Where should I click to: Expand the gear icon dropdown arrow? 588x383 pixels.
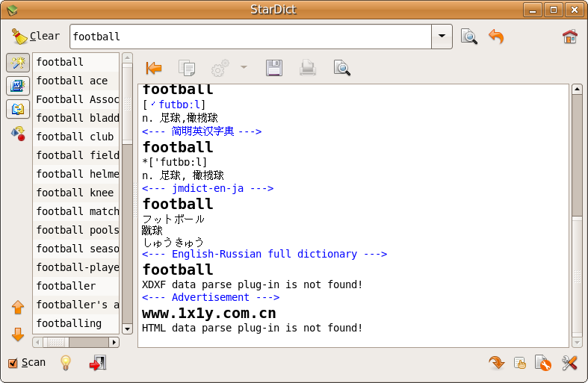244,67
